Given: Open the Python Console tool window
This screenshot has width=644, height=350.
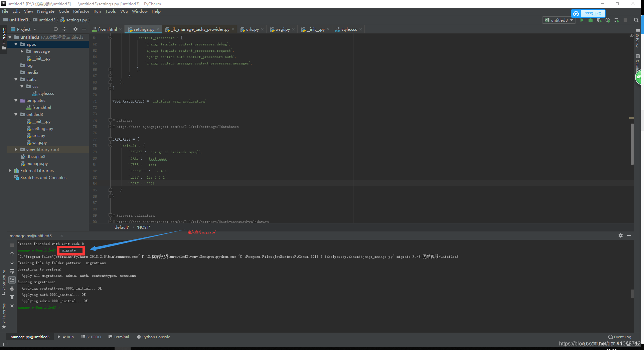Looking at the screenshot, I should click(153, 337).
